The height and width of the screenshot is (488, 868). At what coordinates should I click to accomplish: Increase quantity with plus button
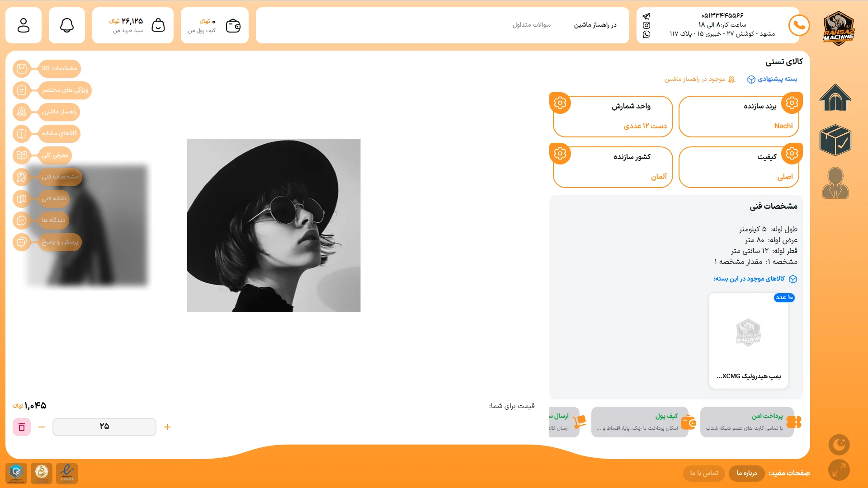tap(167, 427)
